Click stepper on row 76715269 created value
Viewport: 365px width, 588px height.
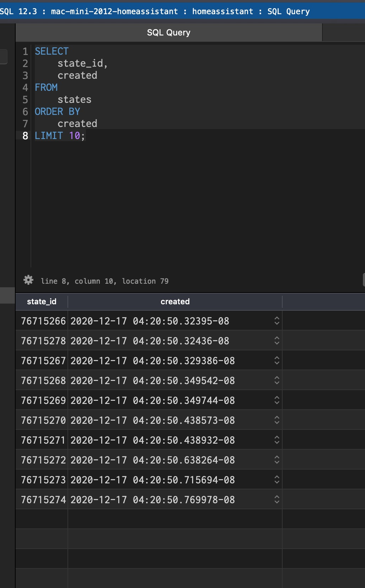277,400
